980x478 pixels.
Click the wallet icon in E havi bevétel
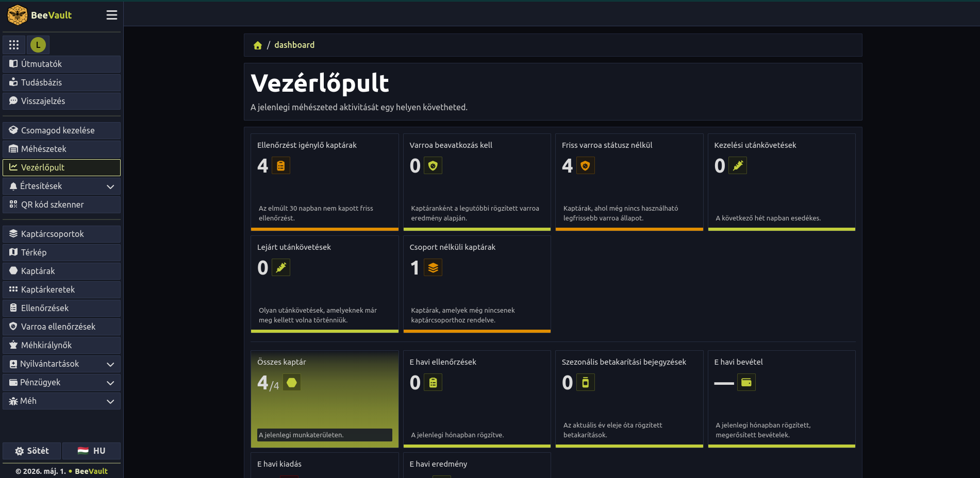click(746, 382)
